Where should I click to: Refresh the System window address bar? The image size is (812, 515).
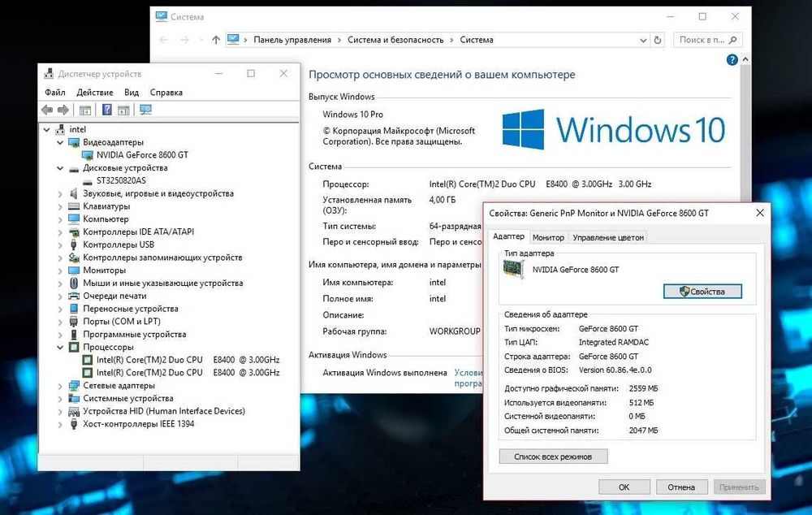tap(658, 40)
